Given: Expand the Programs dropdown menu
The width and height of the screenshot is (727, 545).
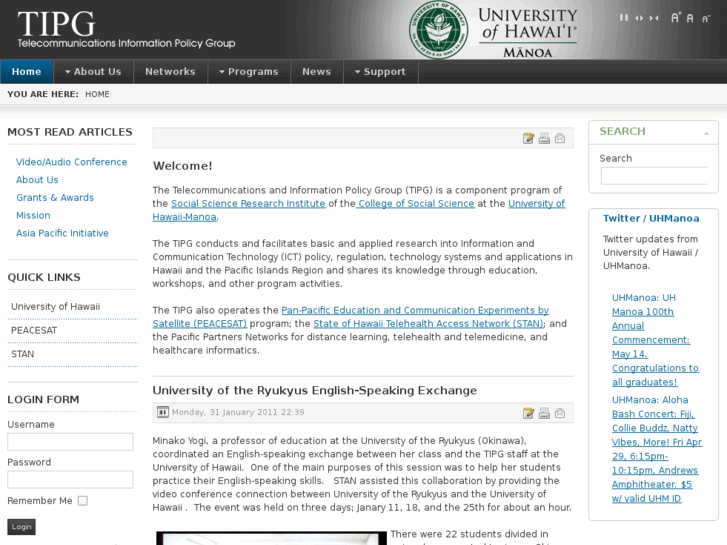Looking at the screenshot, I should click(x=249, y=71).
